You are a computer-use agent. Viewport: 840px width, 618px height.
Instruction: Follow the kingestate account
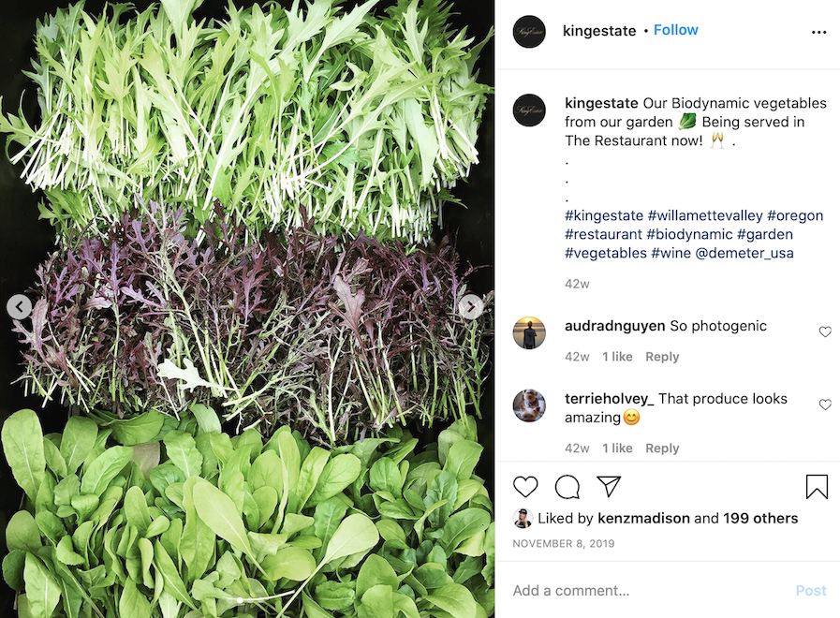click(675, 29)
